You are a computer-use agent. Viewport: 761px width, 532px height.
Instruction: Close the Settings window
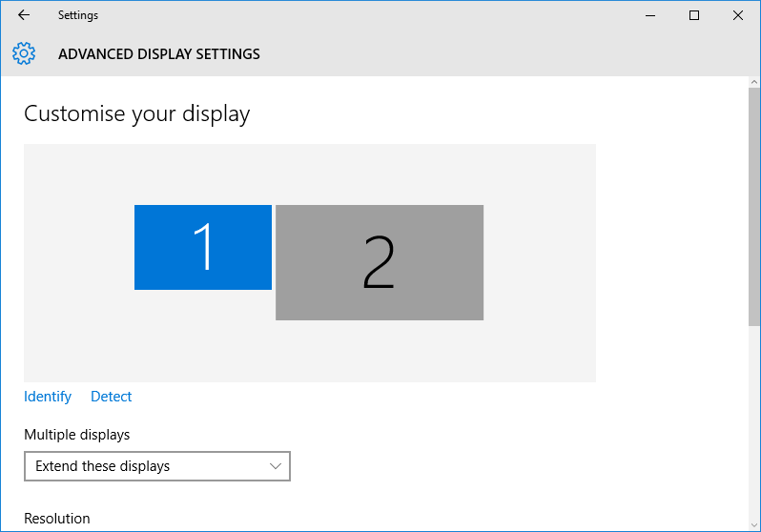[737, 15]
